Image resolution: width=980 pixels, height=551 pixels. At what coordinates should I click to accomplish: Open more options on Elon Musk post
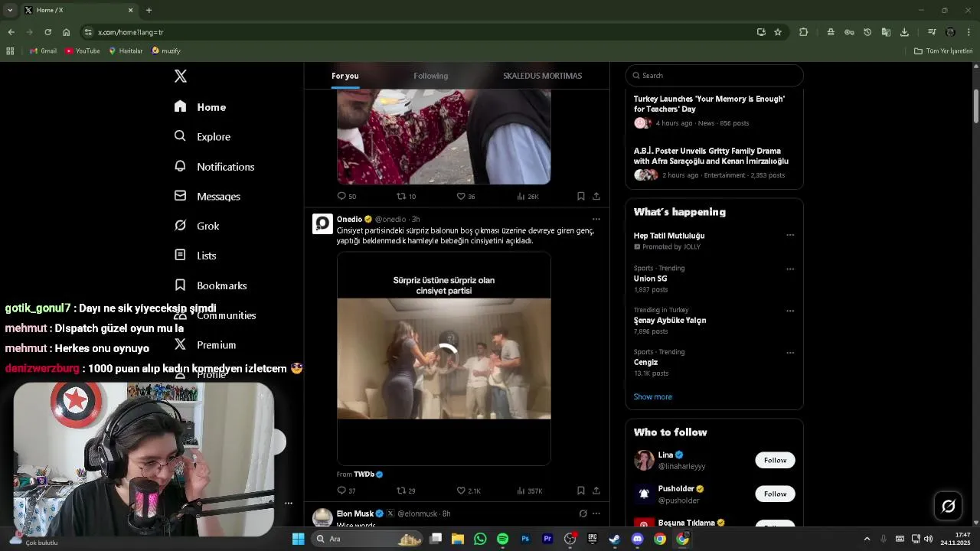596,514
